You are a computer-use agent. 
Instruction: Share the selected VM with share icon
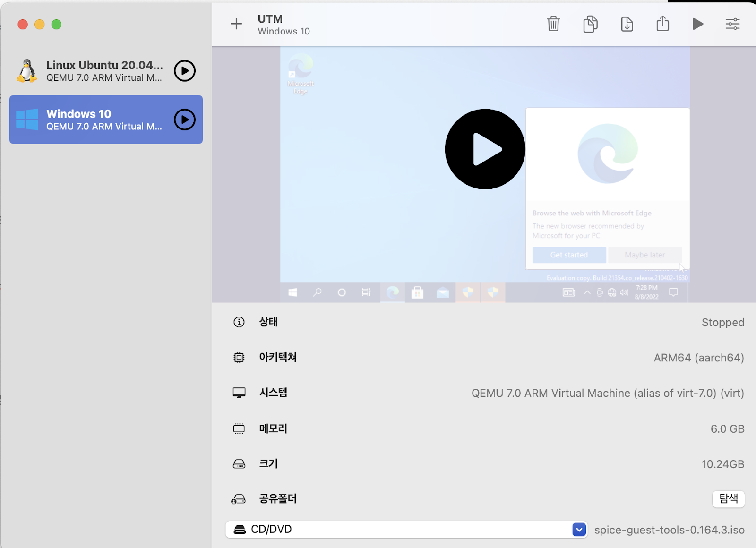tap(663, 23)
